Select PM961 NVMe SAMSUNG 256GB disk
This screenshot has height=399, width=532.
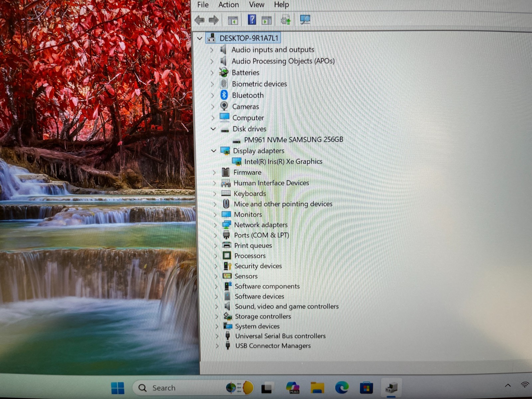coord(294,140)
